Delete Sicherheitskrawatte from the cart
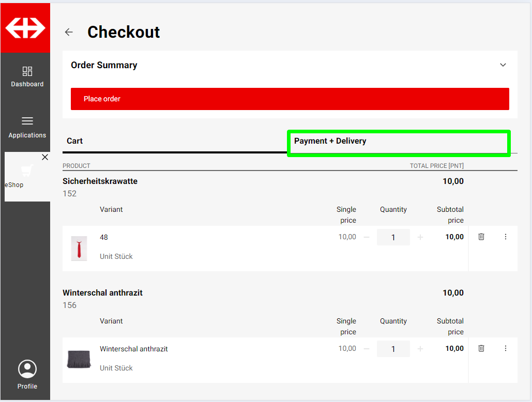Viewport: 532px width, 402px height. coord(481,237)
